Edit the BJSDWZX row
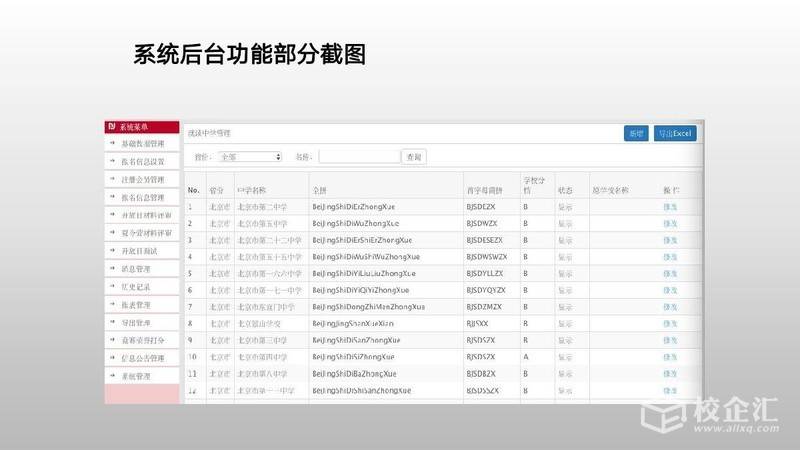 (x=670, y=223)
